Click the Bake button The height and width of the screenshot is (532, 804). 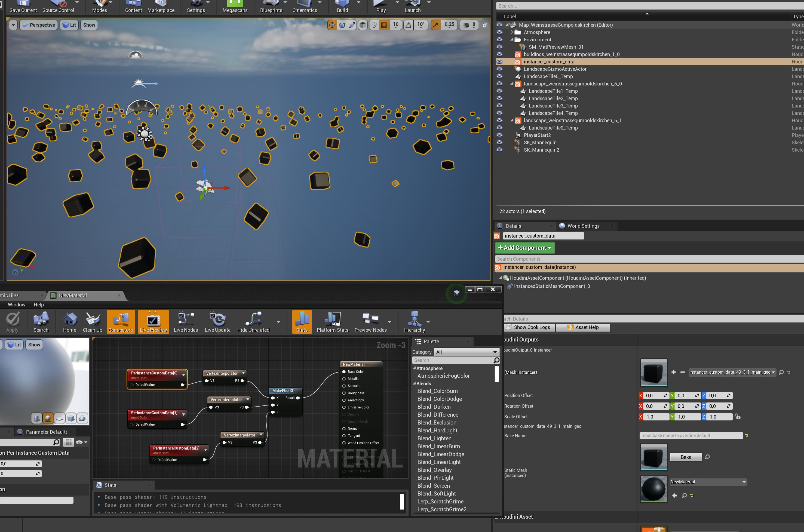click(x=686, y=457)
